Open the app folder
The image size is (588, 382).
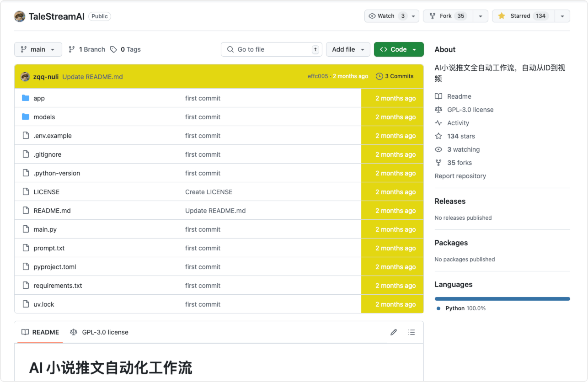click(39, 98)
